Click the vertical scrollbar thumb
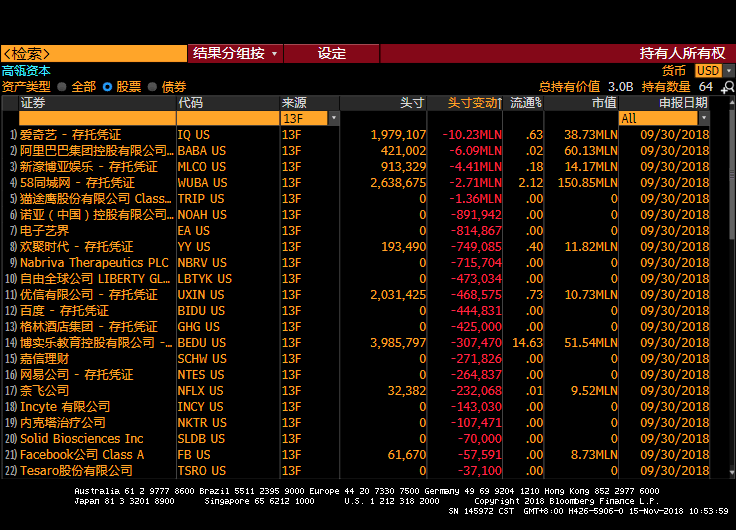 [x=732, y=174]
